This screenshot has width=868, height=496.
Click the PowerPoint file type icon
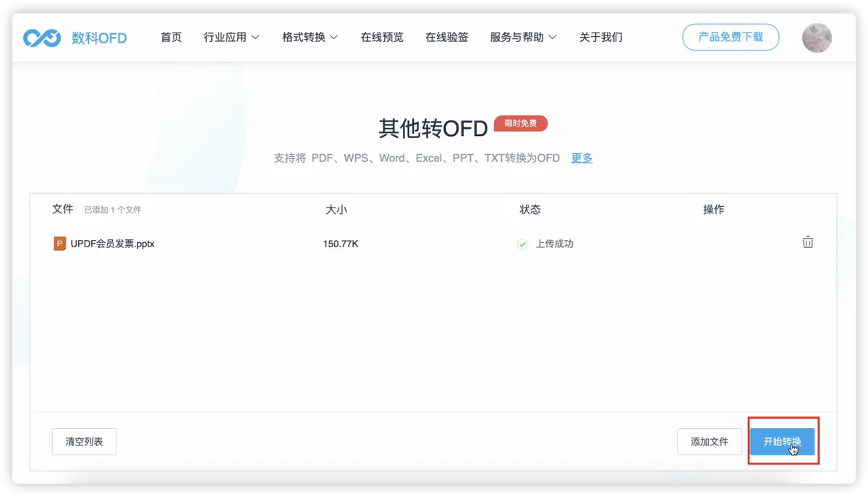tap(60, 244)
